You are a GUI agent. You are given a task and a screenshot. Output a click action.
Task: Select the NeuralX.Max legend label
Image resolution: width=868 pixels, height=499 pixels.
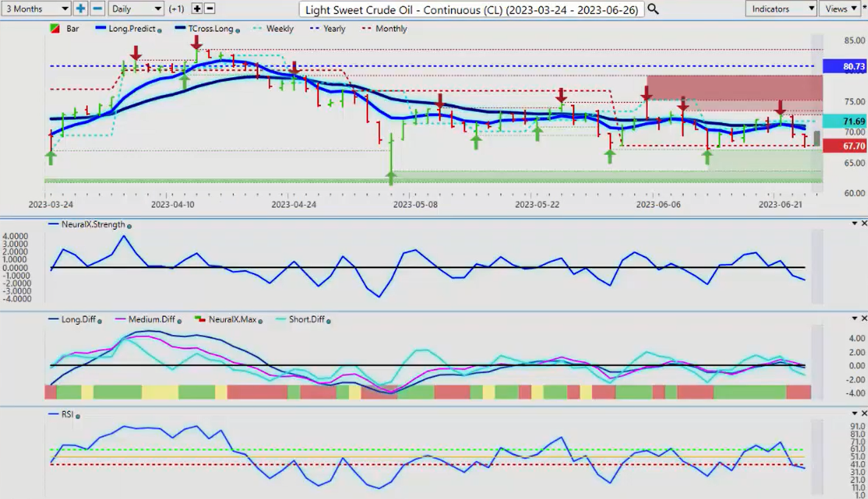(x=233, y=319)
